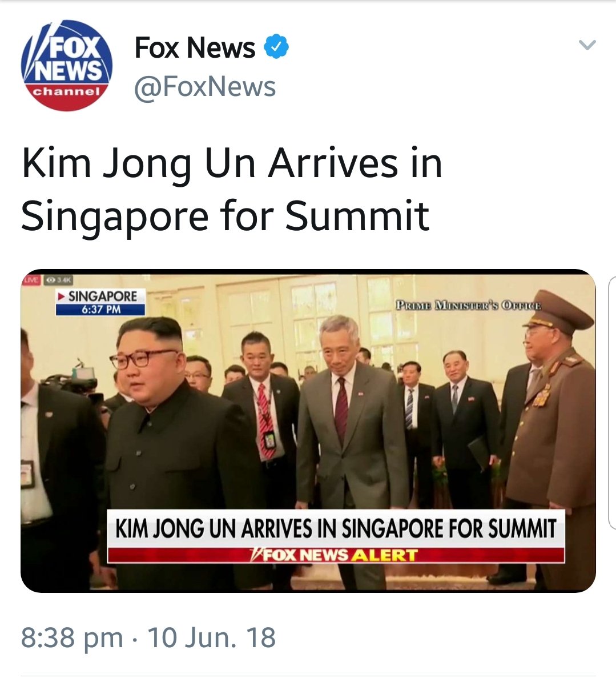Click the Fox News Alert red bar
The image size is (616, 682).
pos(336,555)
